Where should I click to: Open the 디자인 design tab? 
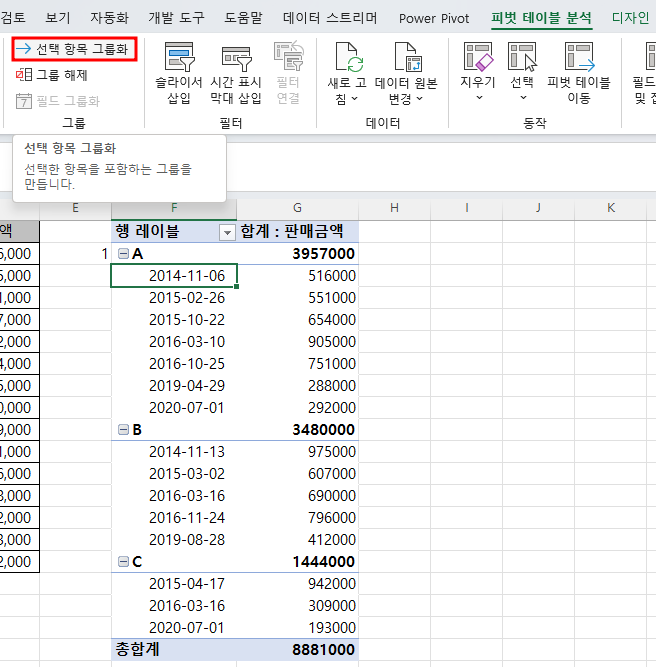(630, 18)
